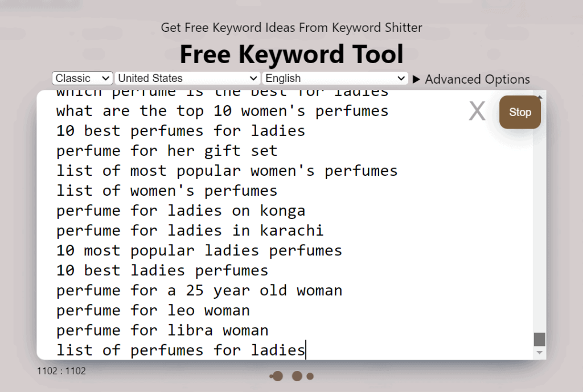
Task: Open the Classic mode dropdown
Action: 82,78
